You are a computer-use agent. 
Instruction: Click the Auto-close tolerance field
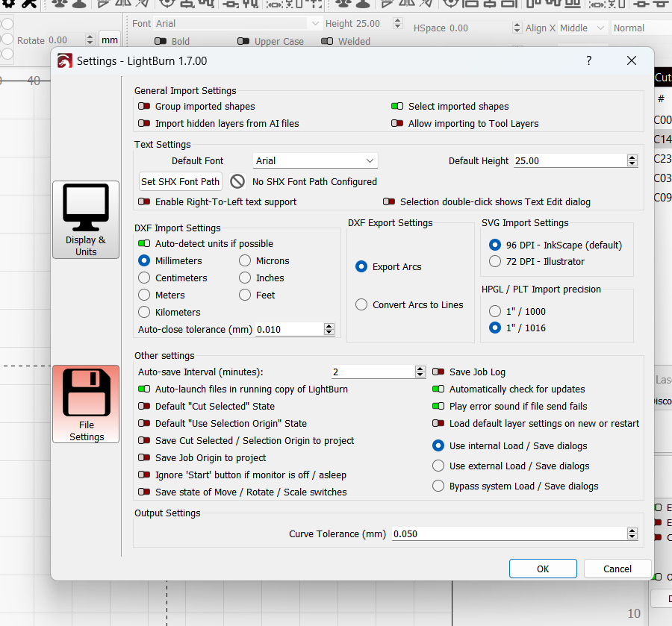(x=290, y=329)
